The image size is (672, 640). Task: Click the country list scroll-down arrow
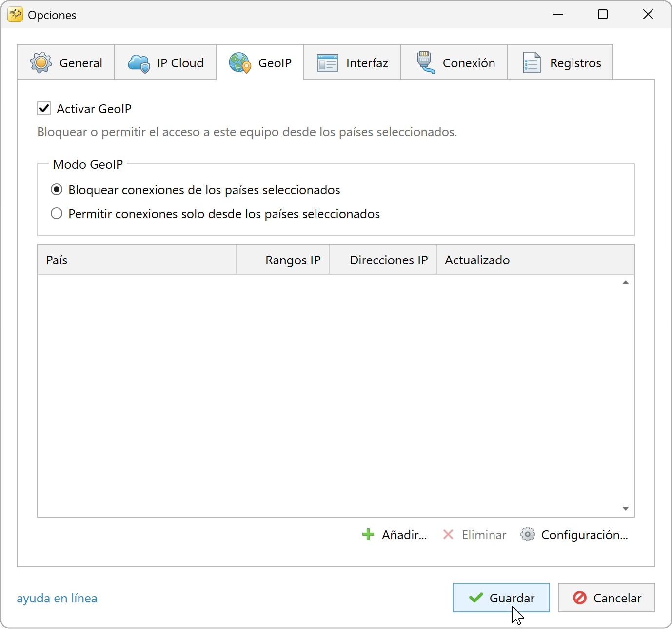click(626, 508)
